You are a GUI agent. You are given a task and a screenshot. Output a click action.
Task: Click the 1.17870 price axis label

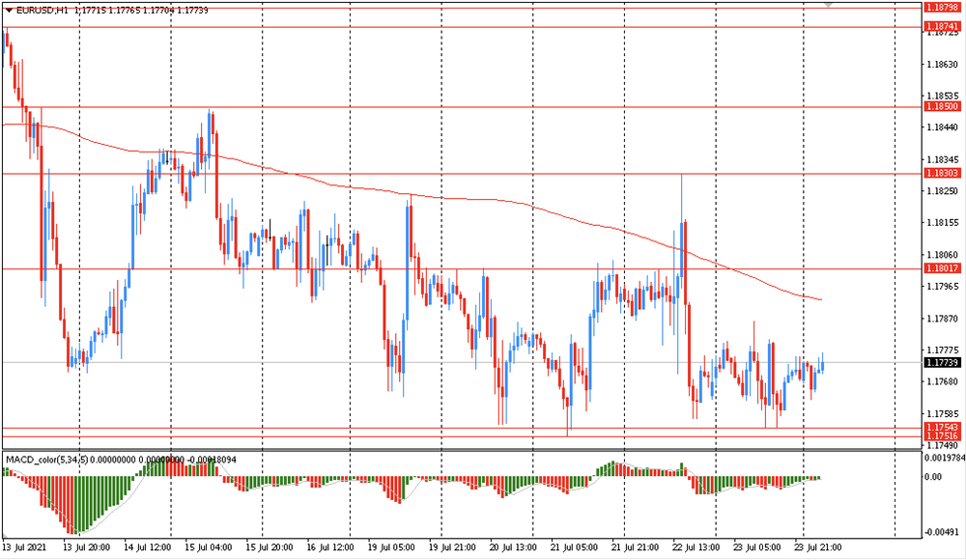click(x=943, y=319)
